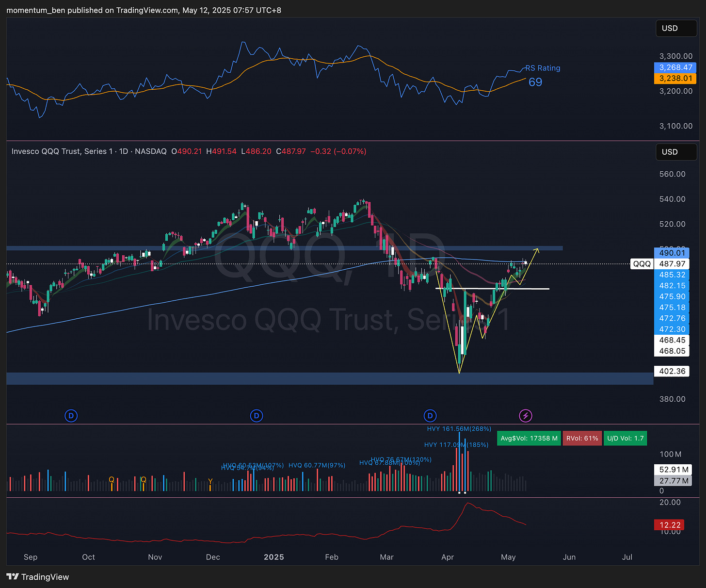This screenshot has height=588, width=706.
Task: Click the RVol: 61% badge
Action: (582, 438)
